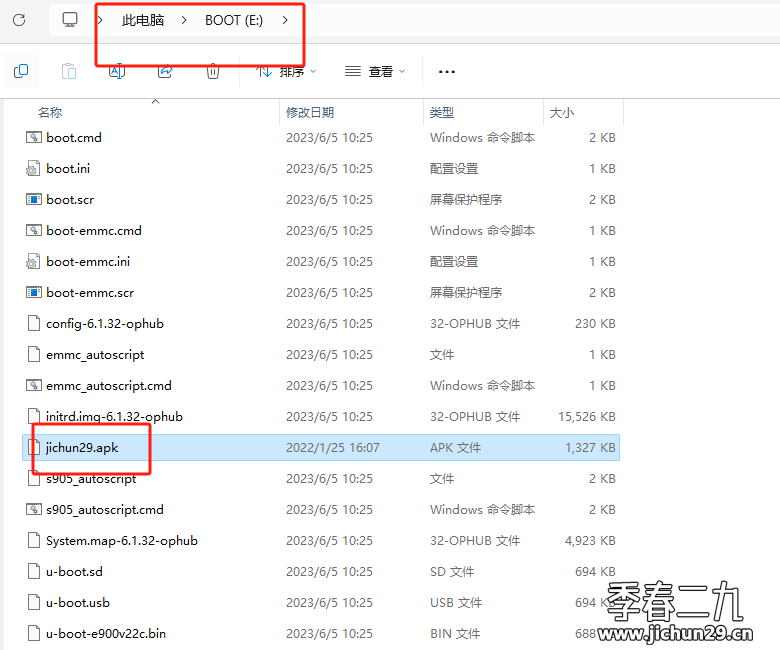Click the 15,526 KB size cell

586,417
